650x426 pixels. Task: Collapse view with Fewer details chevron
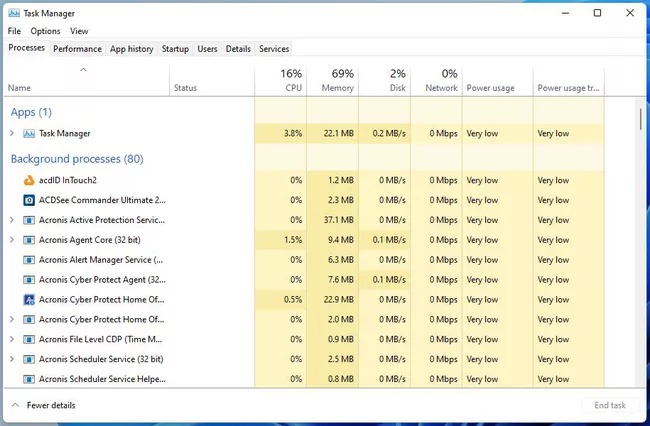click(15, 405)
